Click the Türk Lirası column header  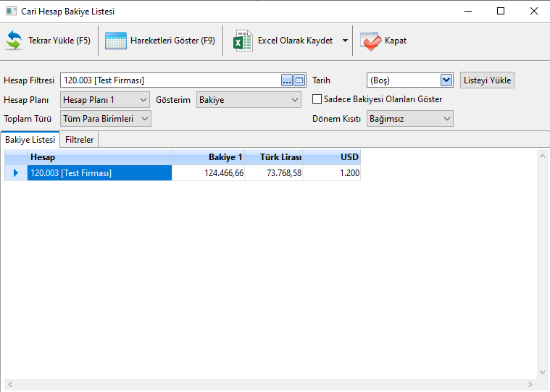(x=273, y=157)
